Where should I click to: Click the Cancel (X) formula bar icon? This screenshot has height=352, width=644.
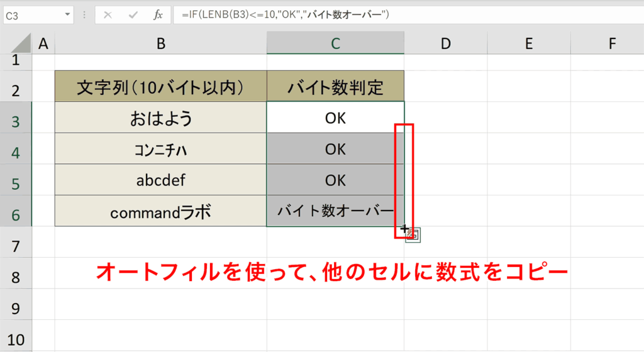[108, 15]
